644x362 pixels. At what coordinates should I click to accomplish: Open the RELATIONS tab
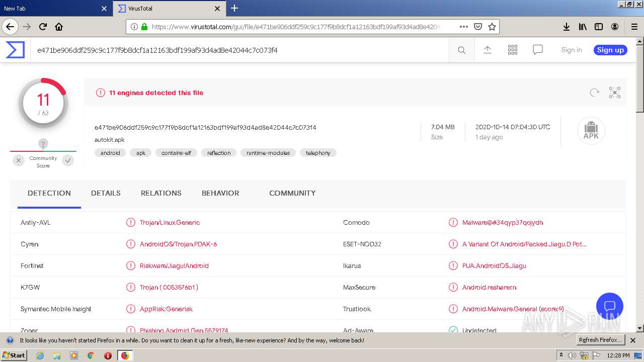point(161,193)
